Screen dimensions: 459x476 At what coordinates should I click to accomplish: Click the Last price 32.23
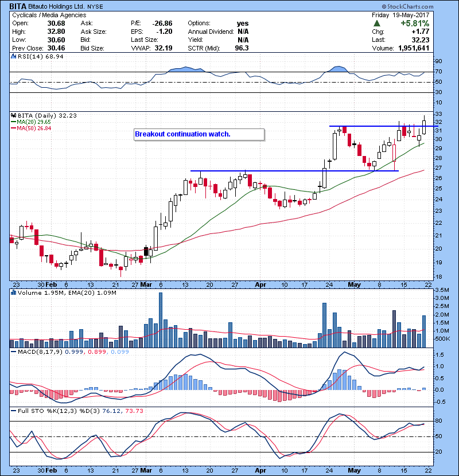(x=421, y=40)
